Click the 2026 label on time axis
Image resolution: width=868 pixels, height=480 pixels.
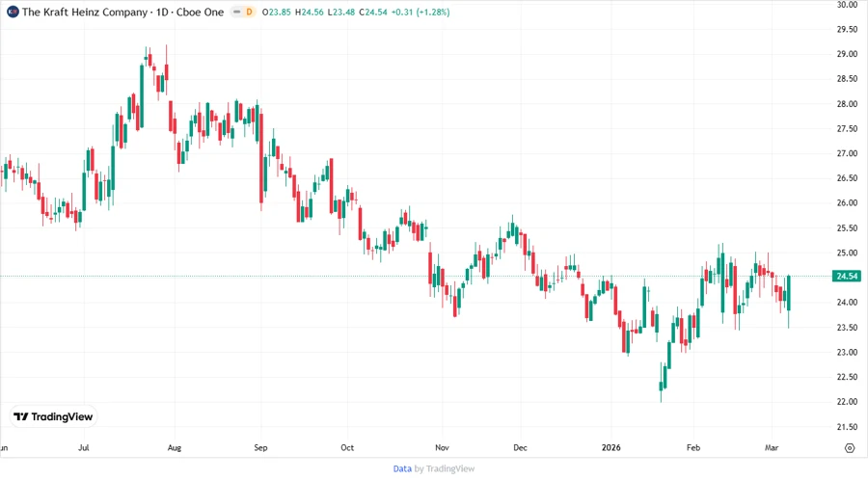coord(611,447)
